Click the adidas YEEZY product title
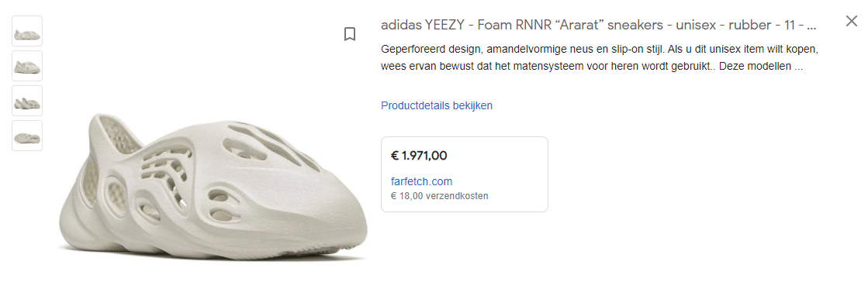Screen dimensions: 868x303 click(598, 25)
